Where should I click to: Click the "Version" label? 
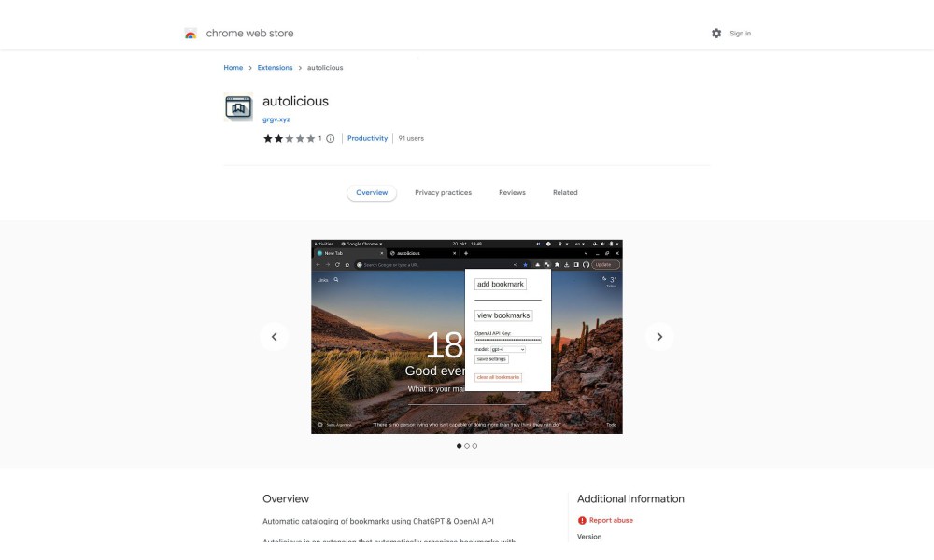pos(589,536)
